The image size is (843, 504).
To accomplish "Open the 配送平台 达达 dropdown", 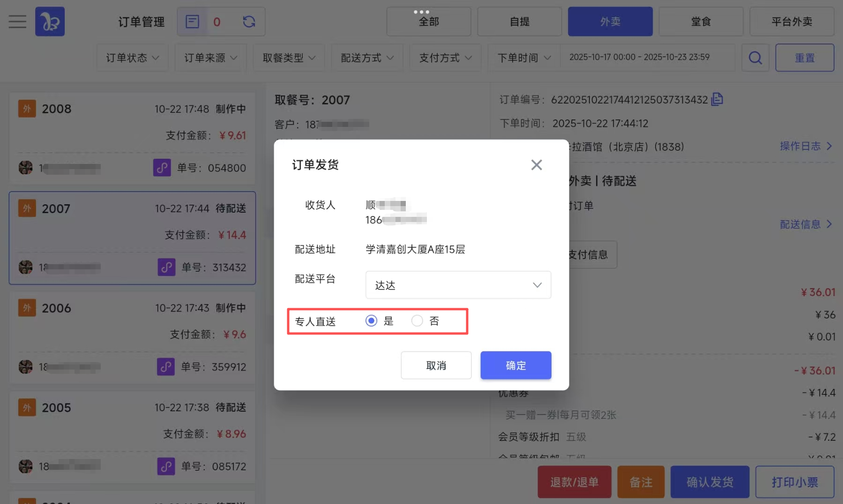I will [x=458, y=285].
